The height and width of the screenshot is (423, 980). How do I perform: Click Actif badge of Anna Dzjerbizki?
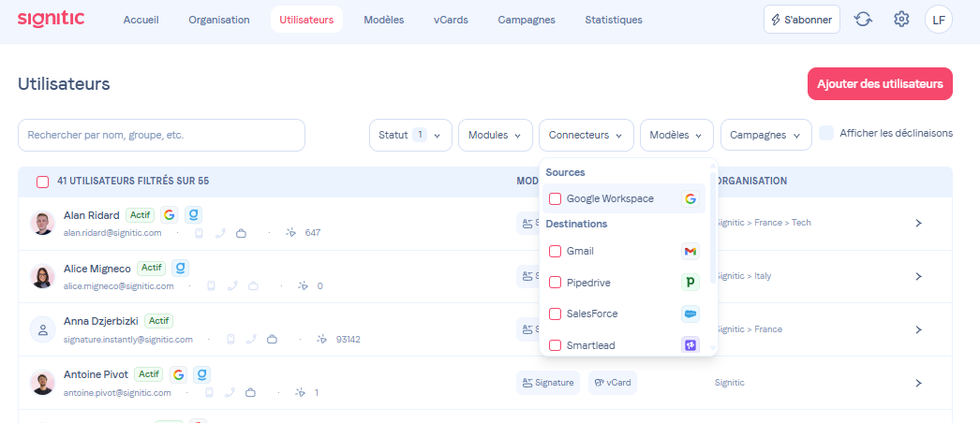click(x=158, y=321)
